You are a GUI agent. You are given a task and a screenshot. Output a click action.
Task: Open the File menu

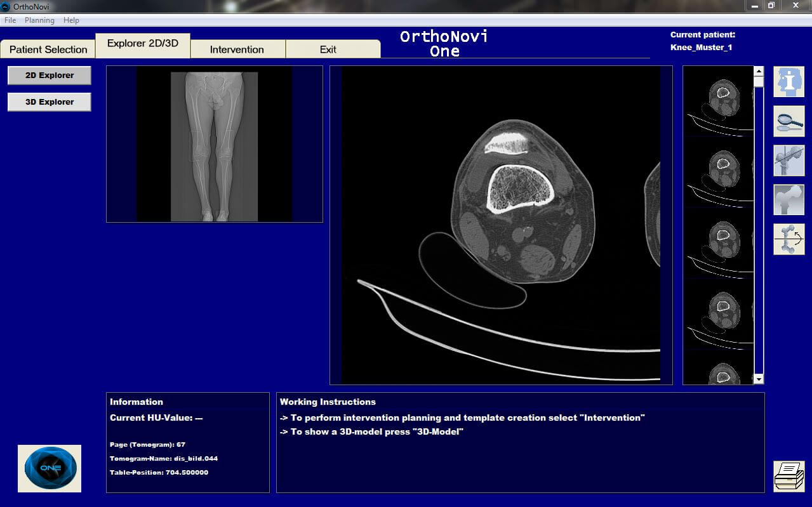[x=10, y=20]
